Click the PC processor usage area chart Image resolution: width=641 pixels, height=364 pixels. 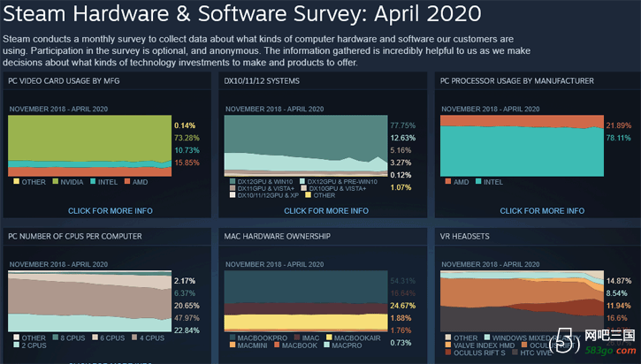(522, 146)
